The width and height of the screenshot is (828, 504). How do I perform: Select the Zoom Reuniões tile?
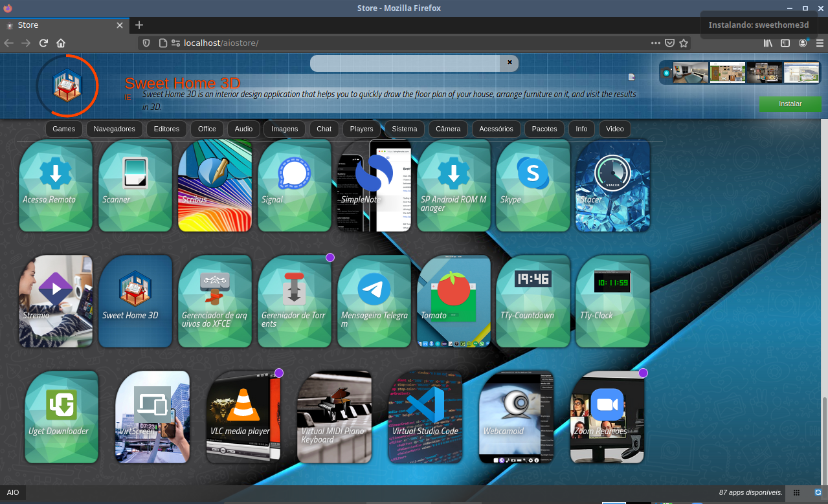click(607, 417)
